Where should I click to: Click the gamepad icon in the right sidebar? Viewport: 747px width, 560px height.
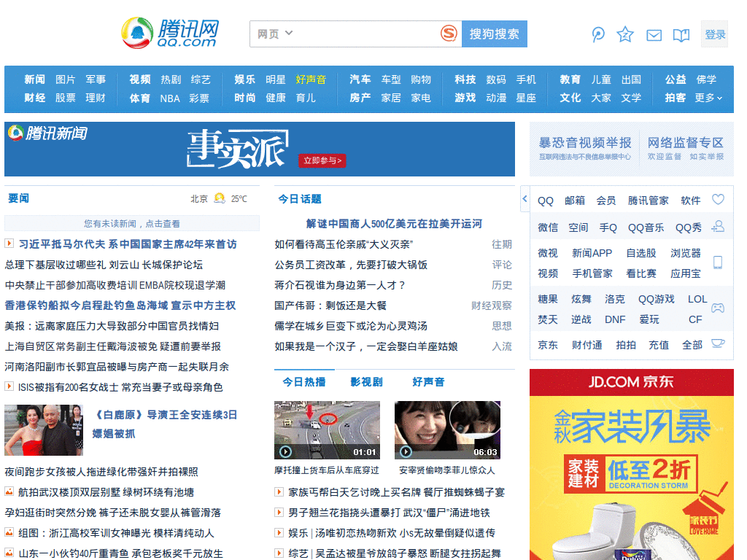pos(719,308)
